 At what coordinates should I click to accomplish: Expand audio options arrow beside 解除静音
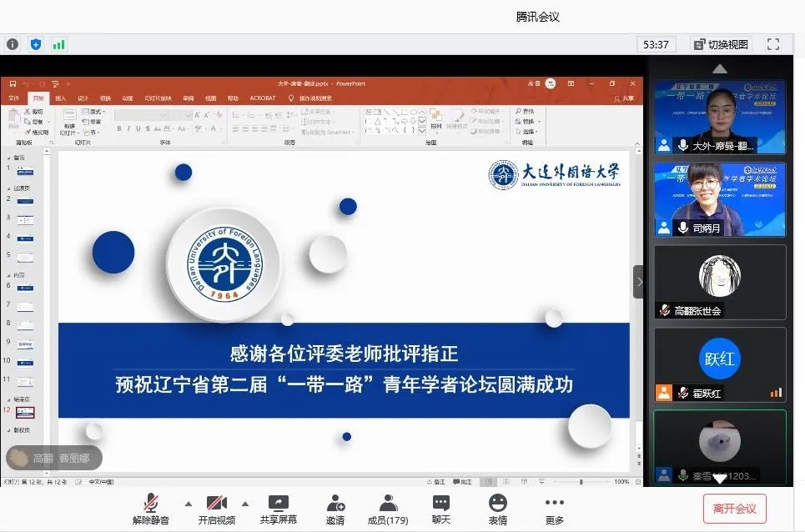coord(188,504)
